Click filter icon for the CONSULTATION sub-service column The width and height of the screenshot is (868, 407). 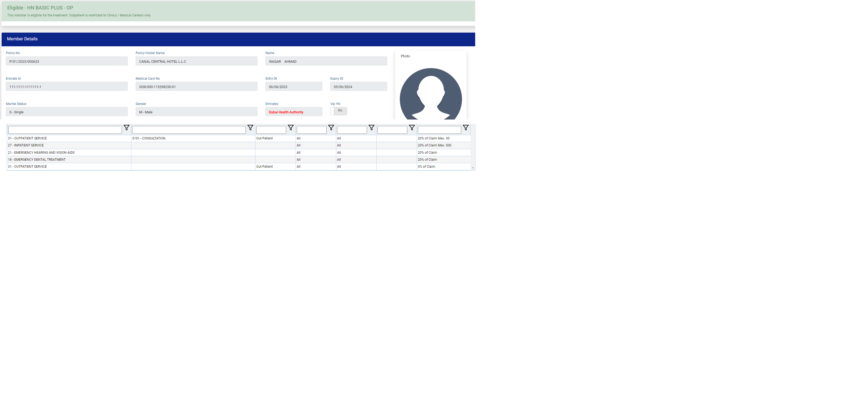(250, 128)
